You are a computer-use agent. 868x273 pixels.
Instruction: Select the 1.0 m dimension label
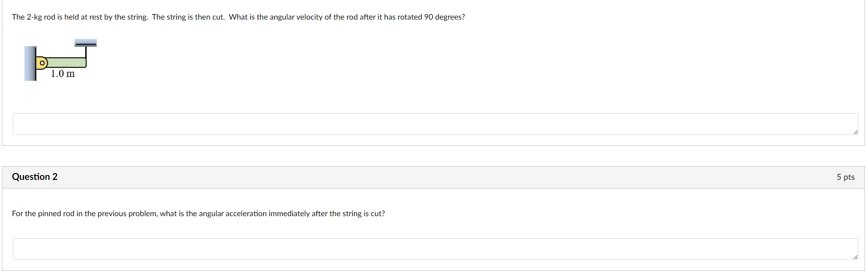[x=63, y=74]
